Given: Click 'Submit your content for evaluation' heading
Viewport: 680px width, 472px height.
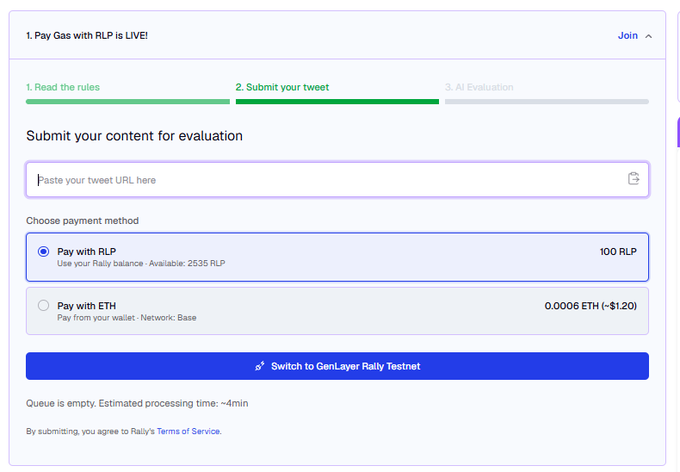Looking at the screenshot, I should (x=134, y=136).
